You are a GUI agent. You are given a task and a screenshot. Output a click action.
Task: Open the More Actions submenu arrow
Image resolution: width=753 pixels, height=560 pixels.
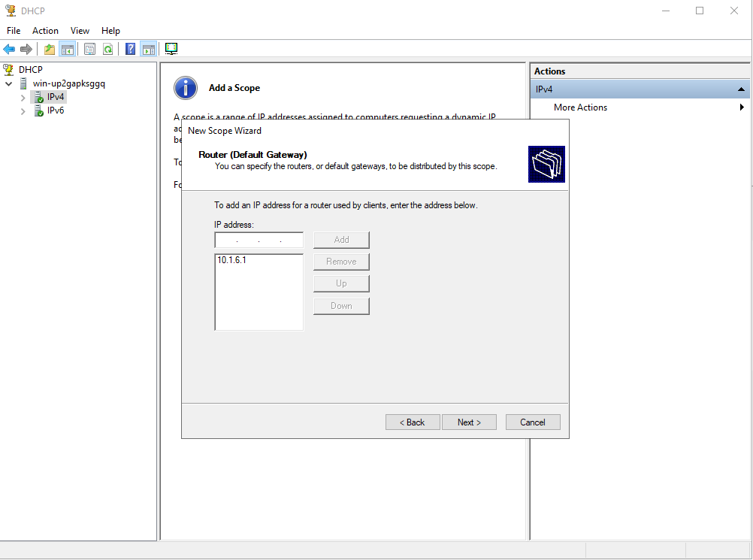(742, 107)
